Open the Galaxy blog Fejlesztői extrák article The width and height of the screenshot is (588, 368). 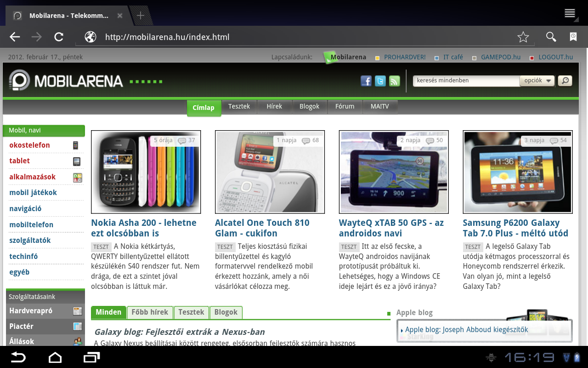180,332
